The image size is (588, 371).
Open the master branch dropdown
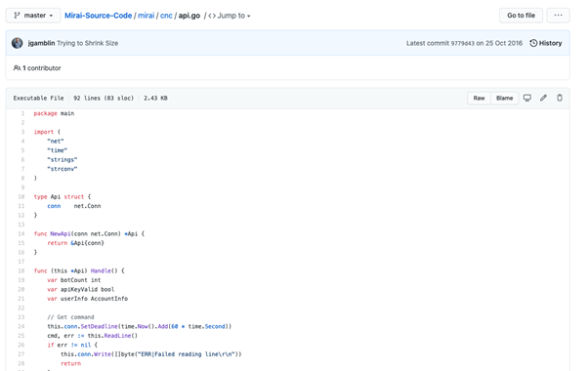point(33,16)
